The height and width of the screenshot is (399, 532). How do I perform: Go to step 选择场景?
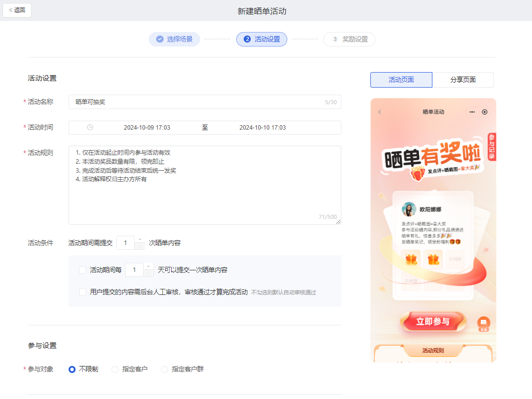tap(174, 40)
